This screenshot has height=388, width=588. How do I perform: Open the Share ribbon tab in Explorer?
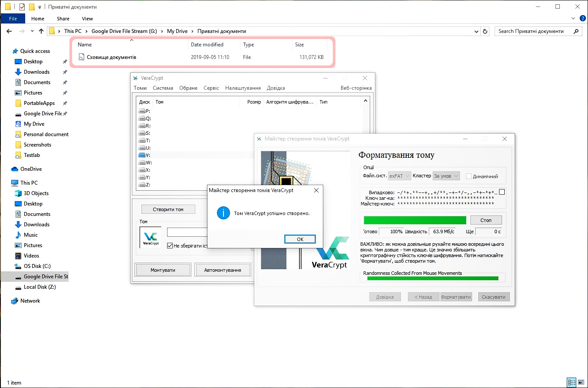click(x=63, y=19)
